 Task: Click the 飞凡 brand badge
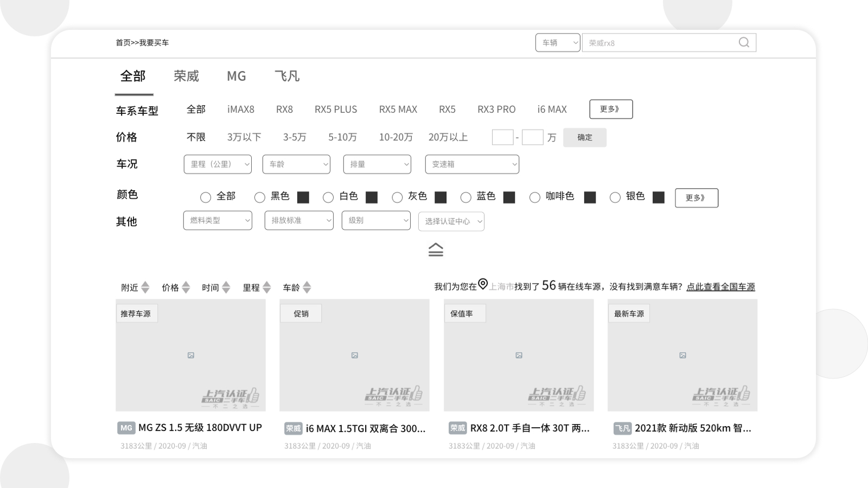622,428
